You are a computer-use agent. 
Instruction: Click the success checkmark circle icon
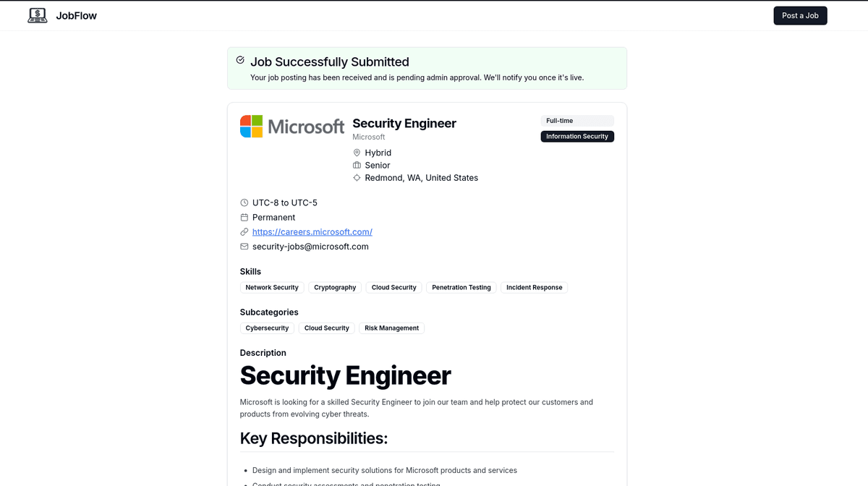240,60
